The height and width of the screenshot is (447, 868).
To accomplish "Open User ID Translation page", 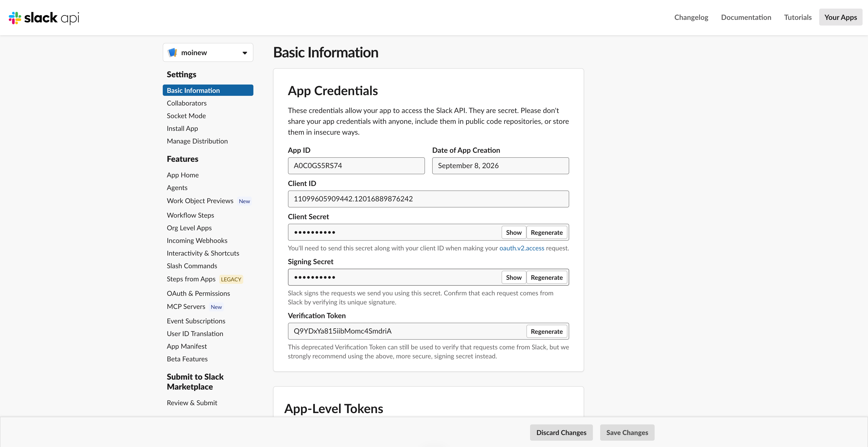I will [195, 334].
